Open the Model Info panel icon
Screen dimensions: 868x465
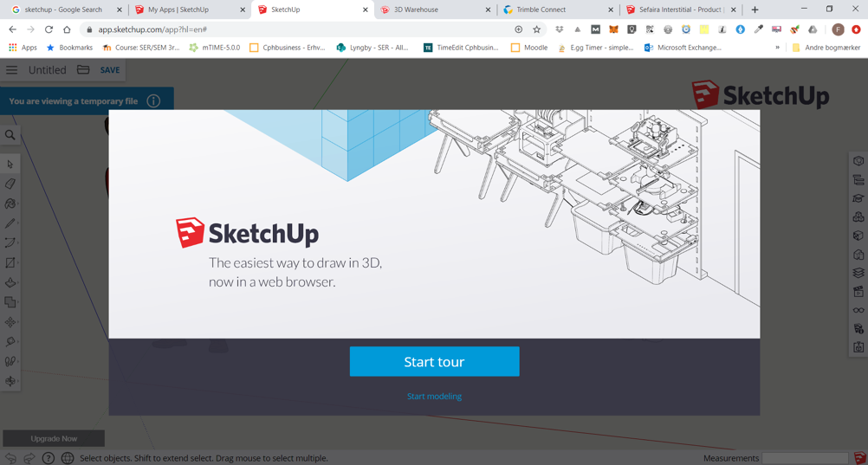[858, 329]
